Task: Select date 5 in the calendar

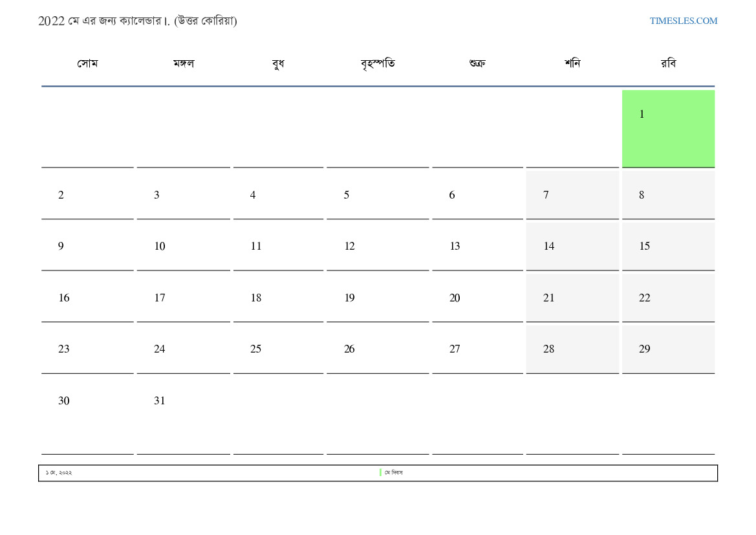Action: [x=378, y=195]
